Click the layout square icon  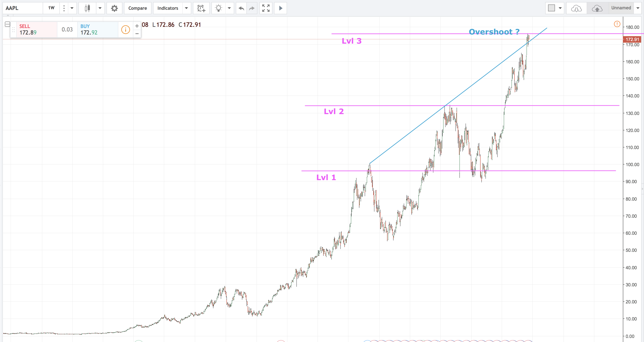point(551,8)
